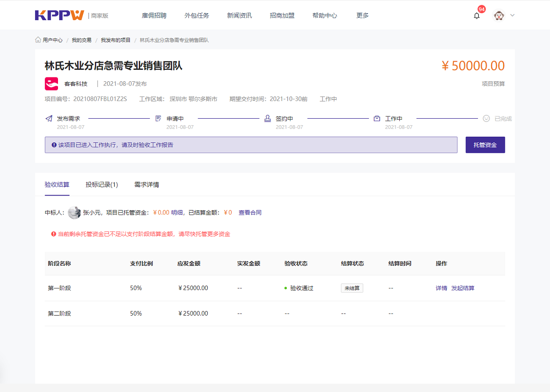Open the notification bell
Screen dimensions: 550x392
[x=477, y=16]
